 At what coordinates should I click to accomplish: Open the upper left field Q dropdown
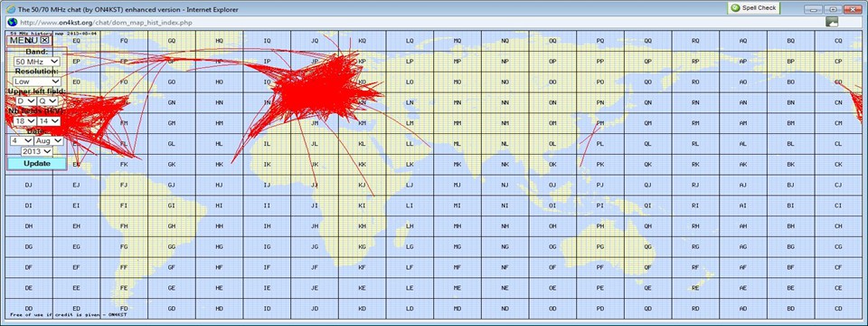click(x=48, y=101)
